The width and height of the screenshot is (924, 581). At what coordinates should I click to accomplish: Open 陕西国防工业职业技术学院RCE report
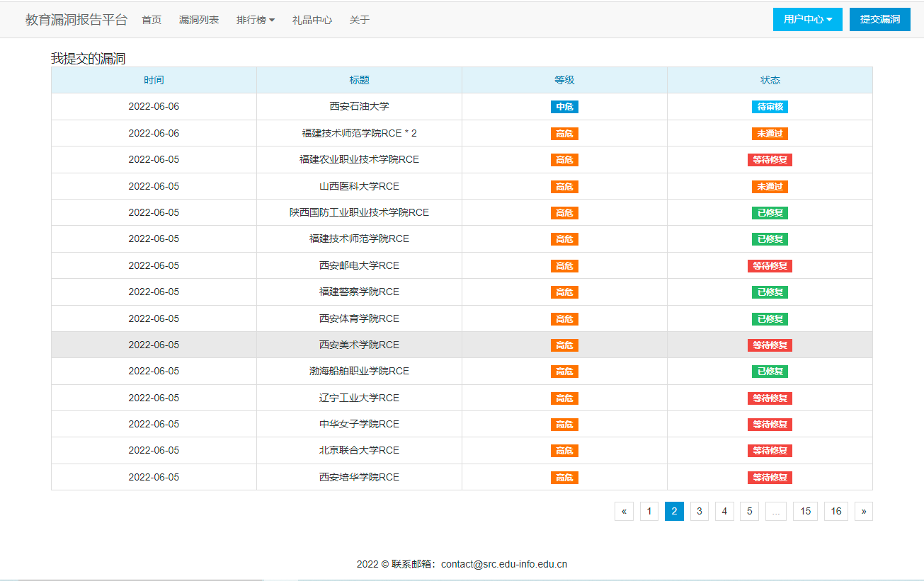(359, 212)
